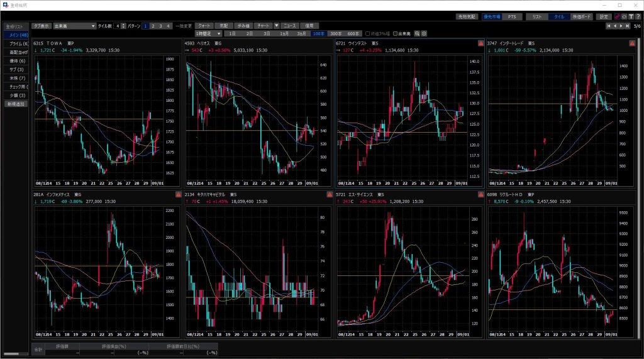Open the 1時間足 timeframe dropdown
Viewport: 644px width, 359px height.
[x=218, y=33]
